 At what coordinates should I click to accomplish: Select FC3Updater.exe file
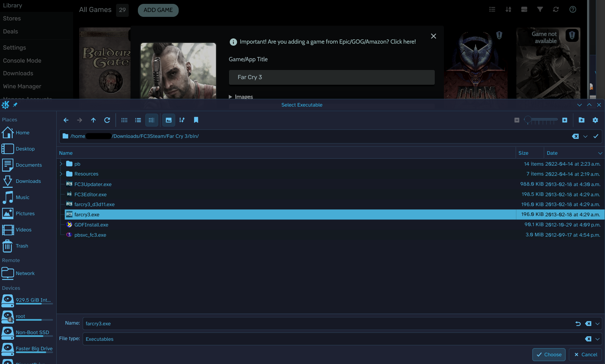coord(93,184)
